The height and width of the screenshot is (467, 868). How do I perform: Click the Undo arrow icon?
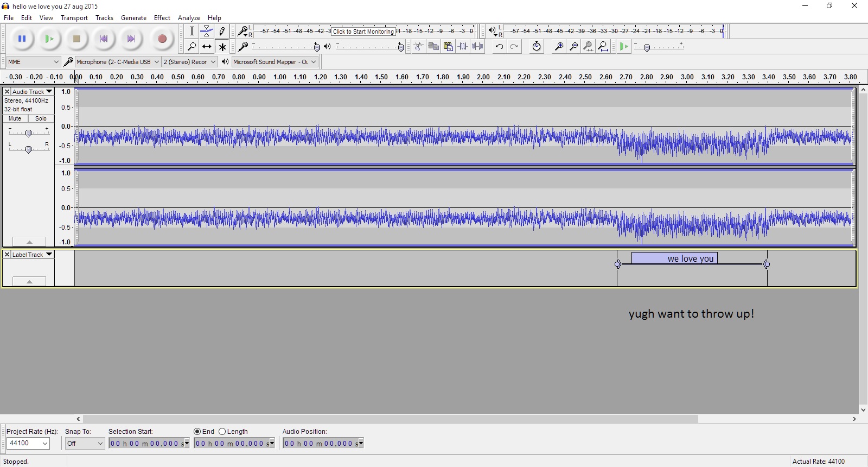(x=499, y=47)
